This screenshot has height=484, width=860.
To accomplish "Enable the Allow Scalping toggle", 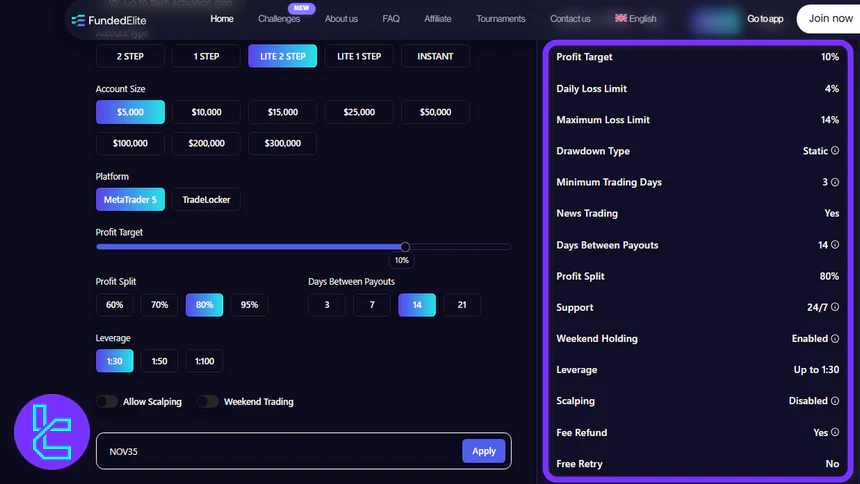I will click(107, 402).
